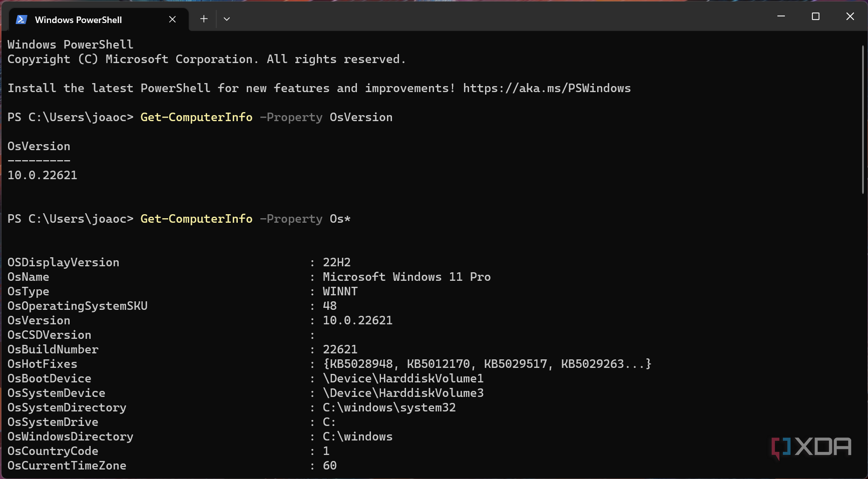868x479 pixels.
Task: Open a new tab with plus button
Action: pyautogui.click(x=204, y=19)
